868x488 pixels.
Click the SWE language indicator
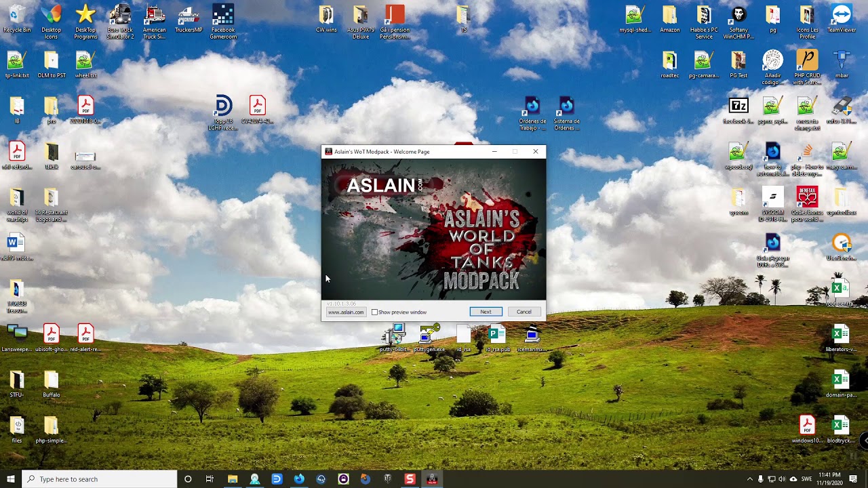point(806,479)
